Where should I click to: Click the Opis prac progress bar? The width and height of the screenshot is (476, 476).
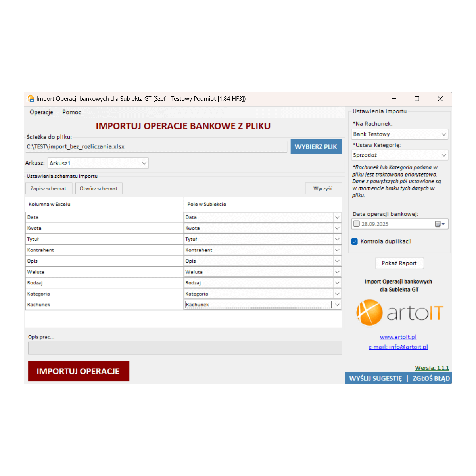(185, 348)
